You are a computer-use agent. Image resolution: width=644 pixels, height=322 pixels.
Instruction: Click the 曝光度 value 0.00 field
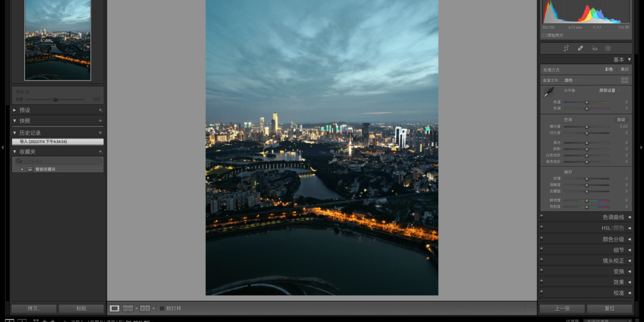coord(624,127)
